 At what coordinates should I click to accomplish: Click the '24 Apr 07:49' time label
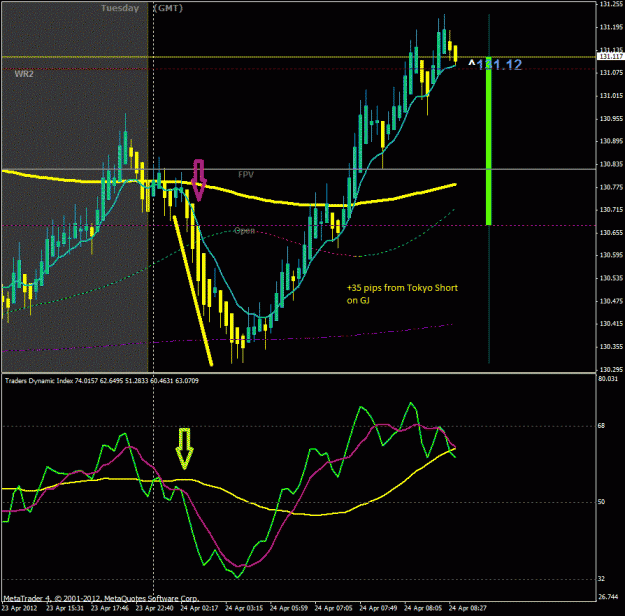378,608
